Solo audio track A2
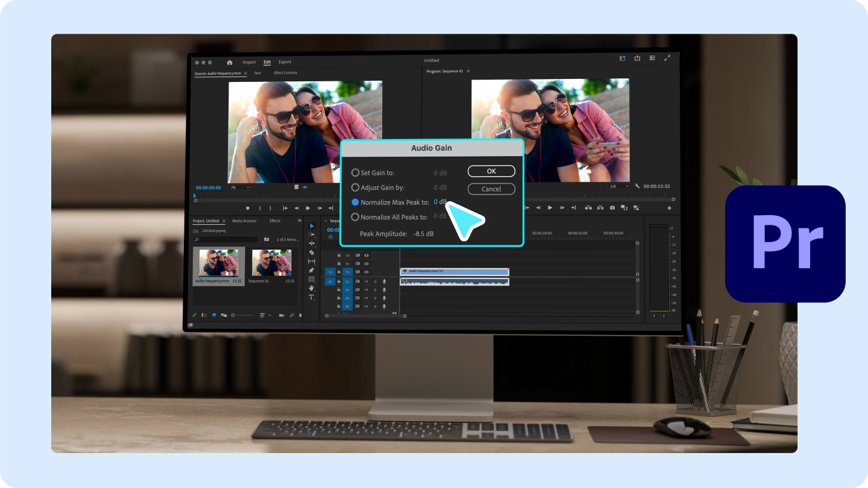This screenshot has width=868, height=488. 375,290
